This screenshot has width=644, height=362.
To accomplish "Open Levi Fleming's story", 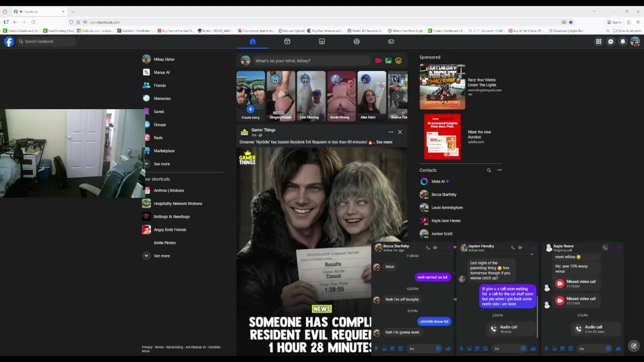I will (311, 96).
